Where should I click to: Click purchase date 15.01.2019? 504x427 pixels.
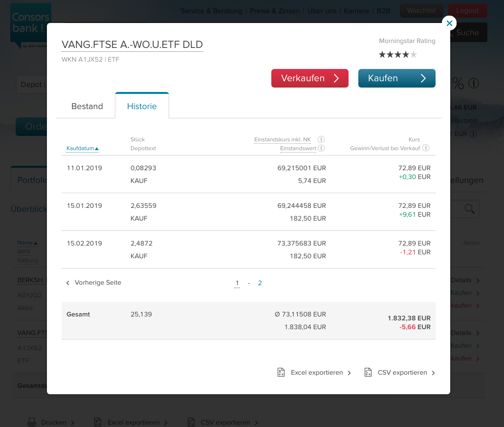(84, 205)
